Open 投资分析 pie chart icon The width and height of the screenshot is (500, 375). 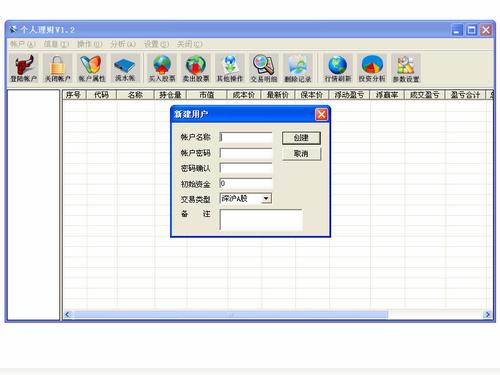(x=372, y=68)
